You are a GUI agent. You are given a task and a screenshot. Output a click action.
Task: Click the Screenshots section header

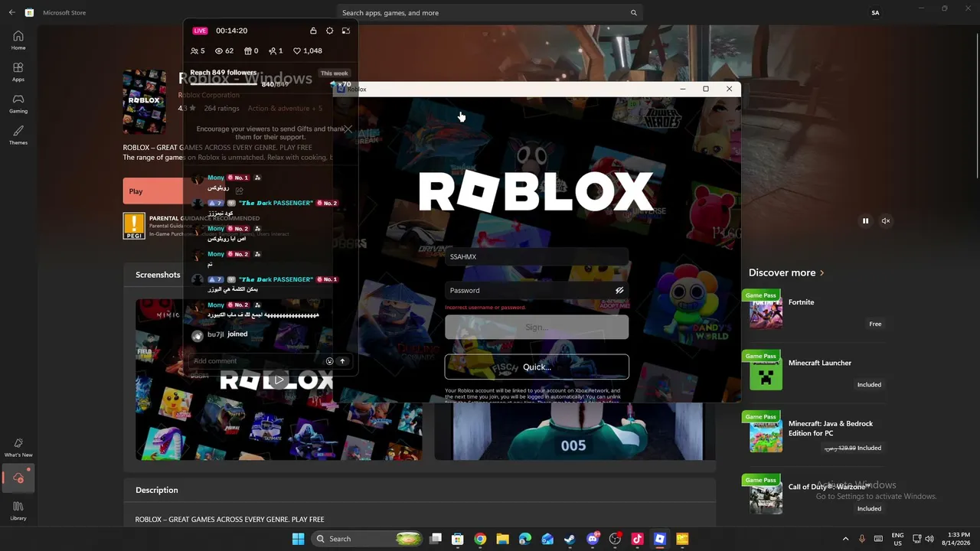tap(158, 275)
